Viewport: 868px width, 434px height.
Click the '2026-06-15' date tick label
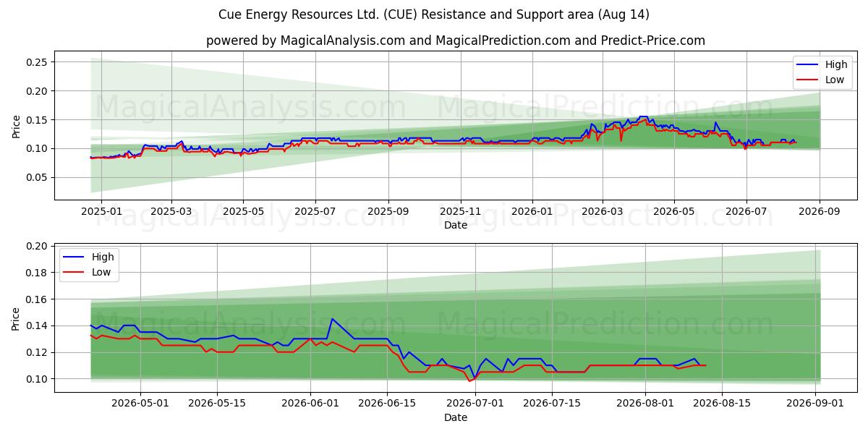coord(388,403)
